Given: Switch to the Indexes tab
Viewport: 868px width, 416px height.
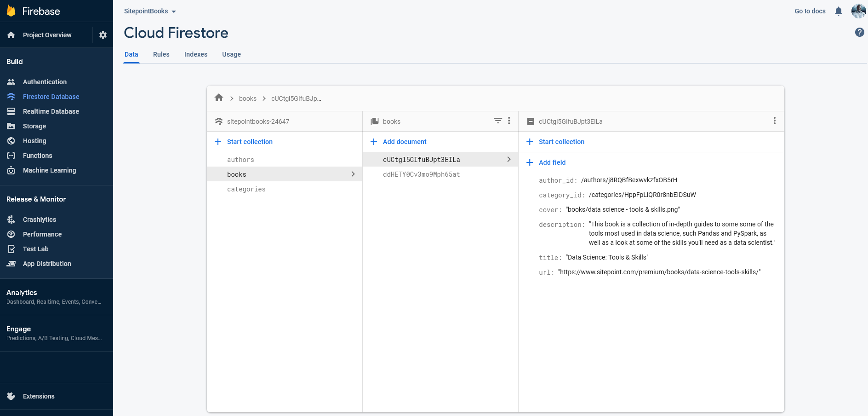Looking at the screenshot, I should [x=195, y=54].
